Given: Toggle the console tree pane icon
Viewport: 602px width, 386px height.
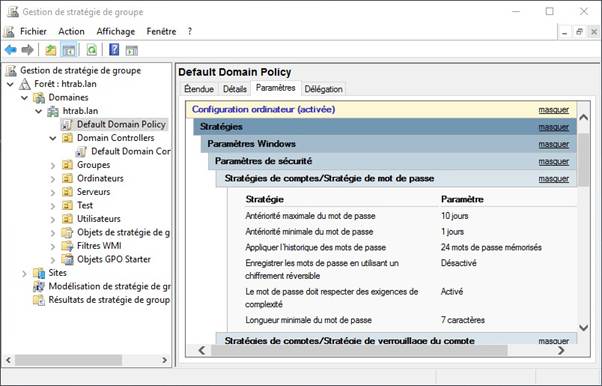Looking at the screenshot, I should click(x=69, y=50).
